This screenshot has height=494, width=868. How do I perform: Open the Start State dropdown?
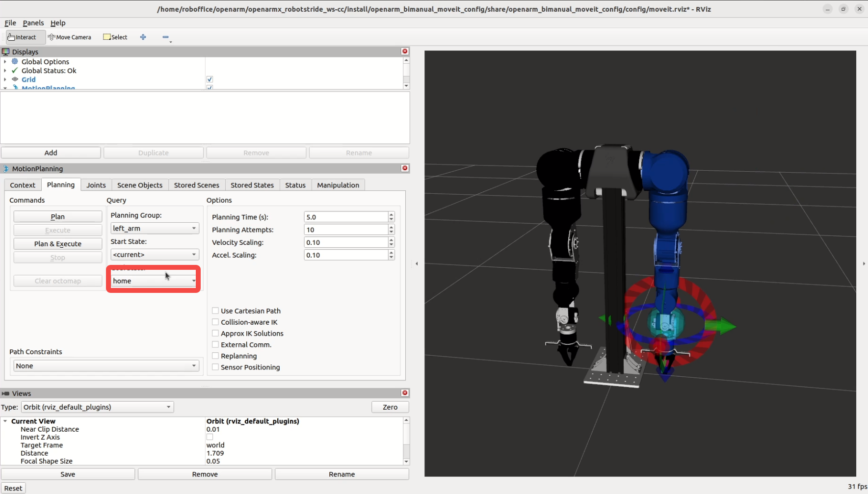(x=154, y=255)
